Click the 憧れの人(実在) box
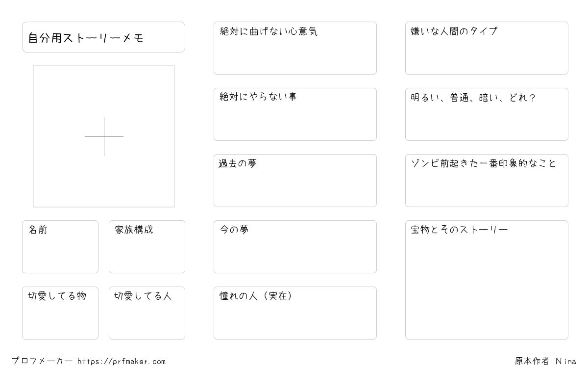The width and height of the screenshot is (588, 368). pos(295,313)
